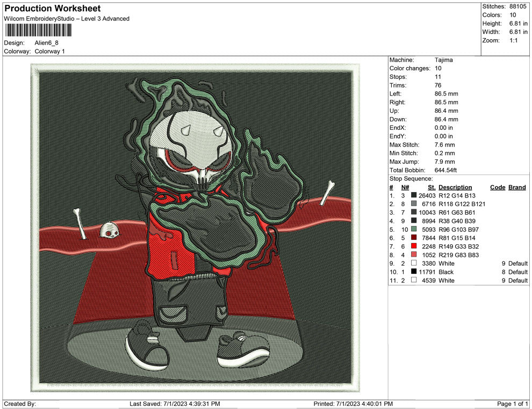Click the Colors value '10' in the header
The height and width of the screenshot is (409, 532).
[513, 15]
